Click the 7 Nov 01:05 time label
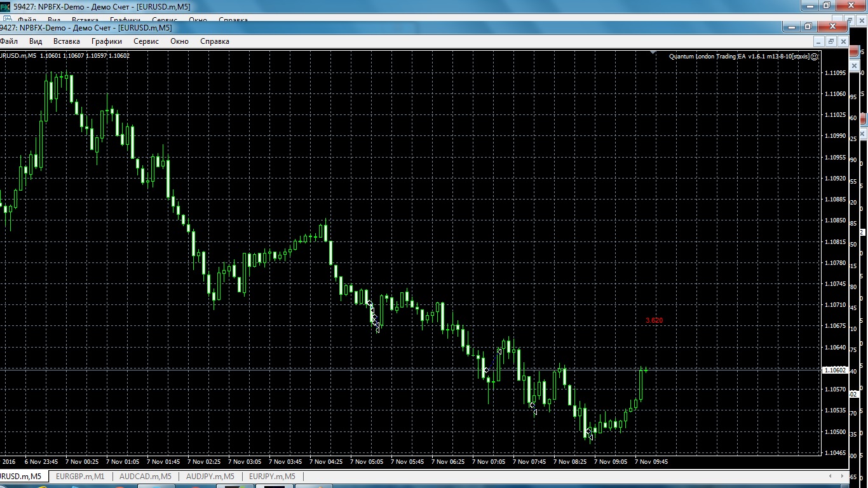This screenshot has height=488, width=868. pyautogui.click(x=123, y=462)
